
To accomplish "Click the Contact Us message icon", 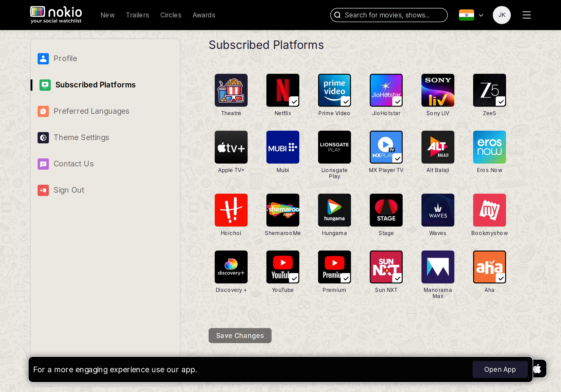I will 43,164.
